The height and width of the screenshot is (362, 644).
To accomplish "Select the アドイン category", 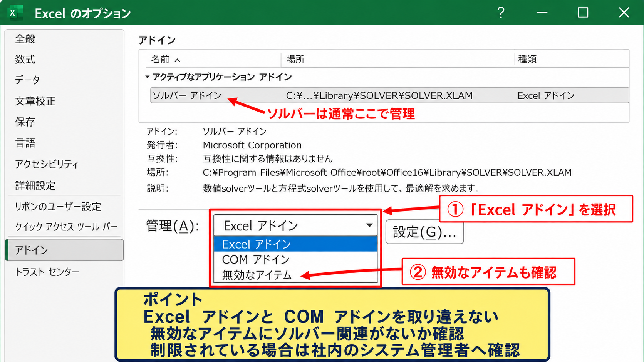I will click(x=65, y=250).
